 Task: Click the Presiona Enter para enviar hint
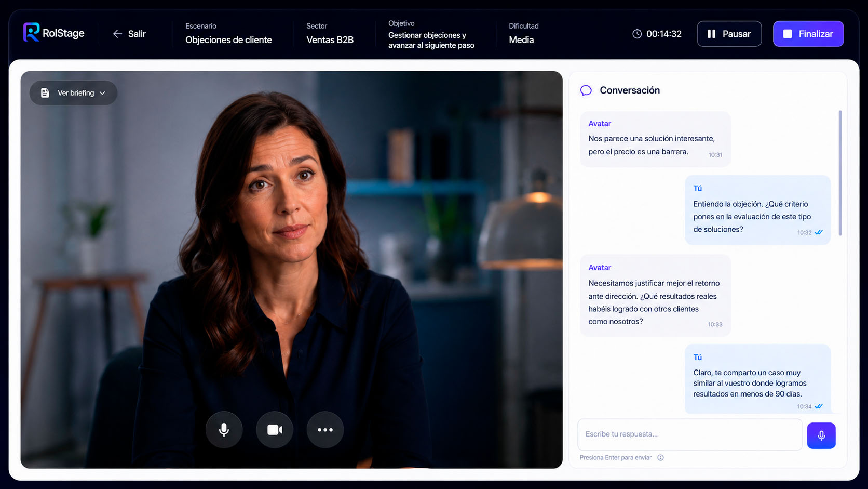point(616,458)
